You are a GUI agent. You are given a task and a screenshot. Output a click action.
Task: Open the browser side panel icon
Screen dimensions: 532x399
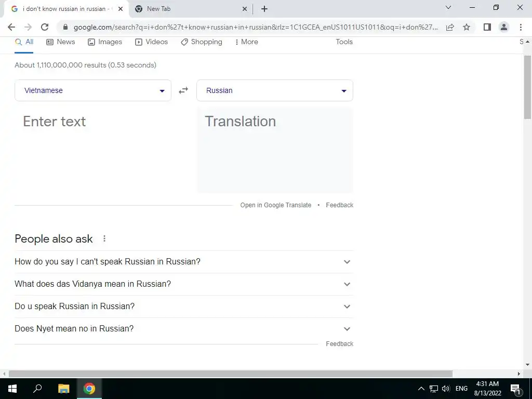(487, 27)
